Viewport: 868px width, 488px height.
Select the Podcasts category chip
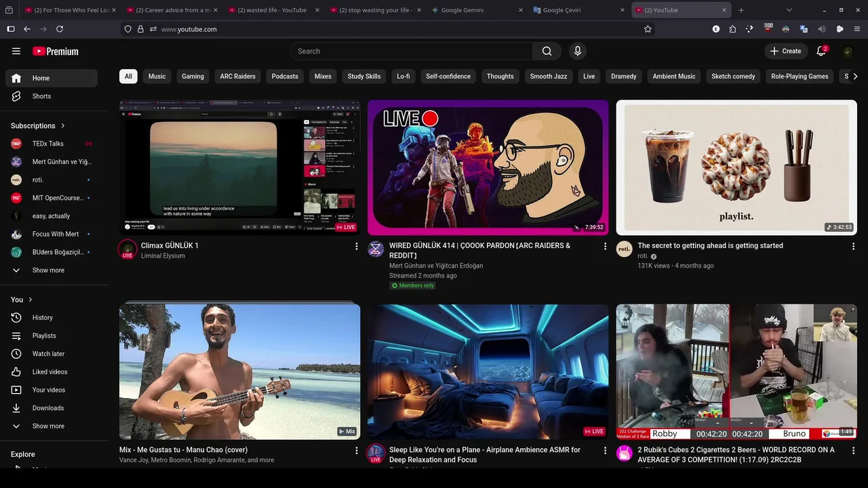285,77
